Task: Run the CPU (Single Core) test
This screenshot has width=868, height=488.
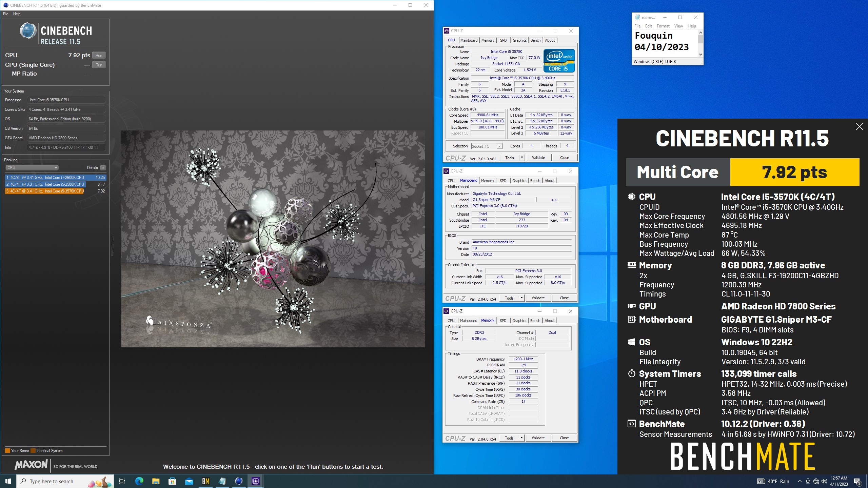Action: coord(99,65)
